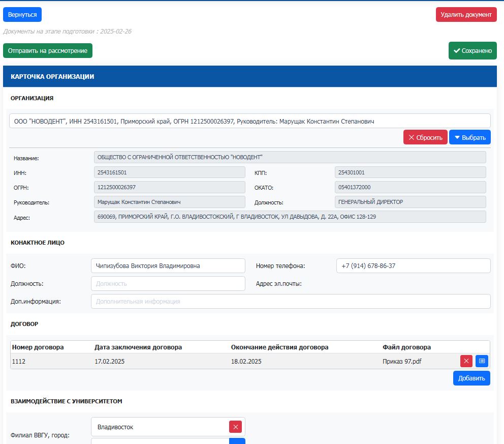Delete contract 1112 with red X icon
Image resolution: width=504 pixels, height=444 pixels.
tap(466, 362)
